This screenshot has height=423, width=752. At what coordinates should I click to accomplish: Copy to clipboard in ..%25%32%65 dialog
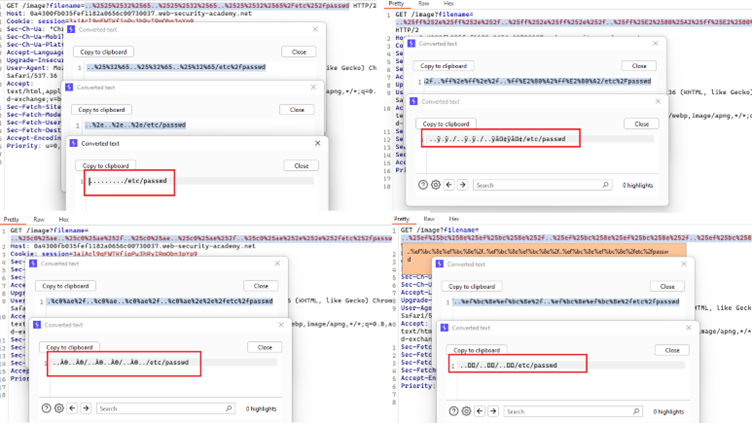click(104, 51)
